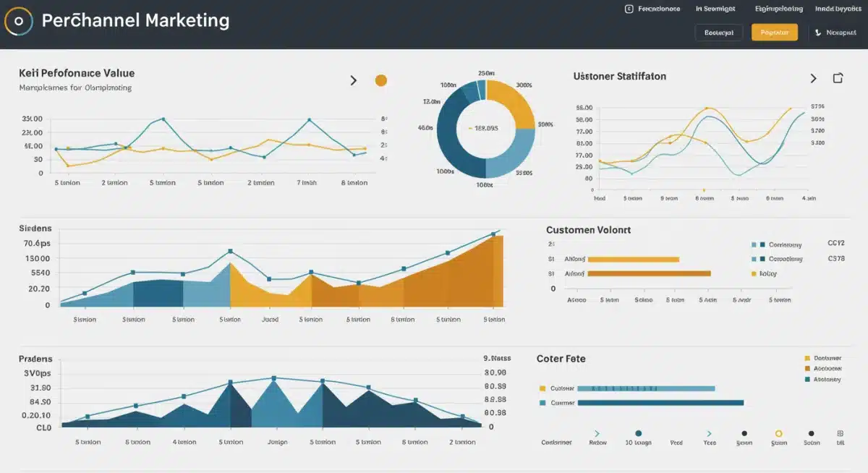Click the grid icon at the far bottom-right footer
This screenshot has height=473, width=868.
click(x=841, y=432)
